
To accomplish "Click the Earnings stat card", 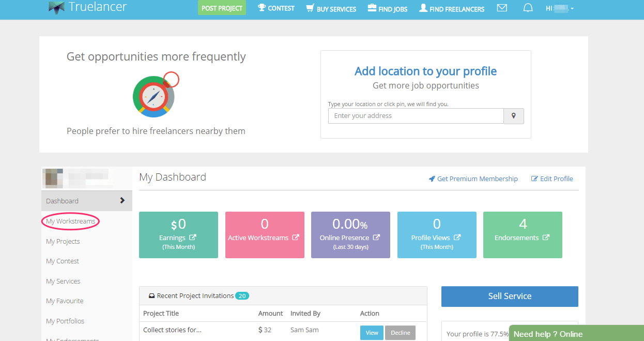I will pyautogui.click(x=178, y=235).
